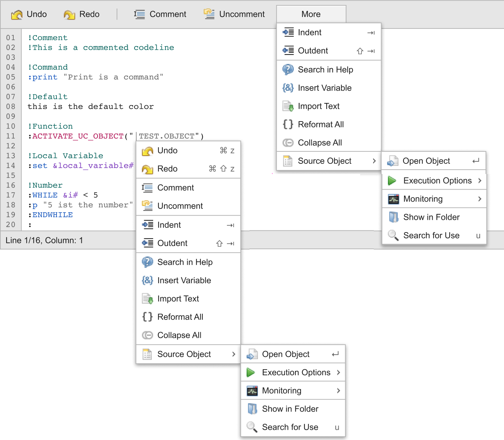The image size is (504, 440).
Task: Open the More menu in the toolbar
Action: coord(310,14)
